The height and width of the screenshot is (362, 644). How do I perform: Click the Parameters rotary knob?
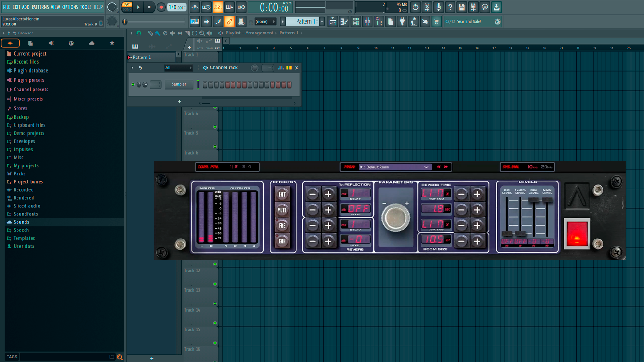(x=395, y=219)
